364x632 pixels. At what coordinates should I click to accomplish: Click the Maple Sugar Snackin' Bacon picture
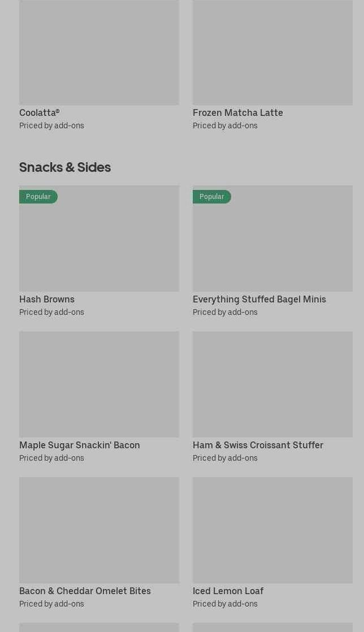pos(99,384)
